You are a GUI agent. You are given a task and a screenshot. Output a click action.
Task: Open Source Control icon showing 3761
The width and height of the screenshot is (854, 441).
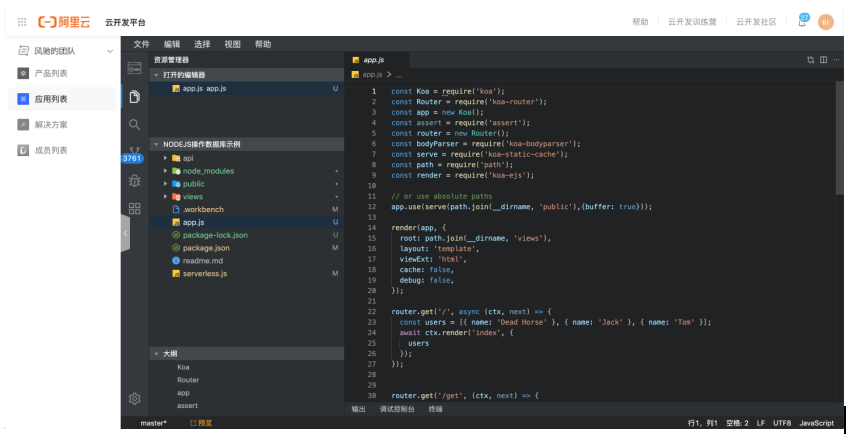click(133, 154)
